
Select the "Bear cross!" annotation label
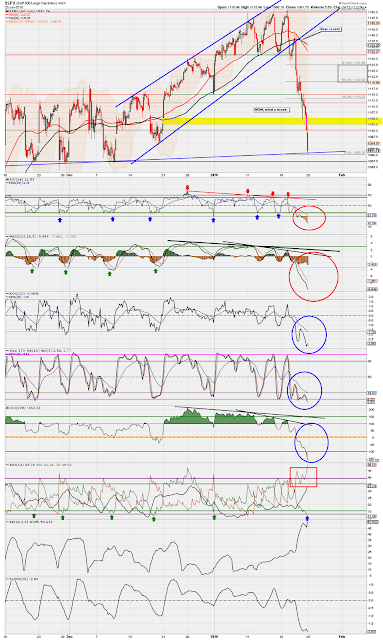click(330, 29)
